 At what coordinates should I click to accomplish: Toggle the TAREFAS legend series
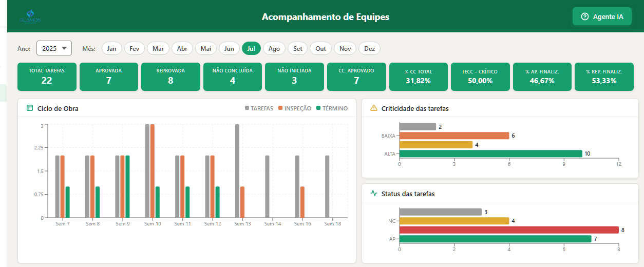click(x=259, y=108)
